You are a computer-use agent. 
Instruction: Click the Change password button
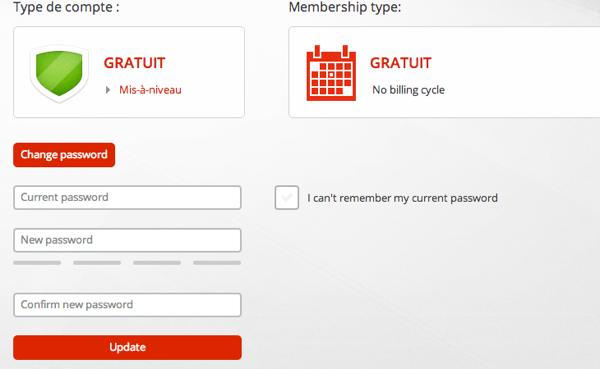coord(64,155)
